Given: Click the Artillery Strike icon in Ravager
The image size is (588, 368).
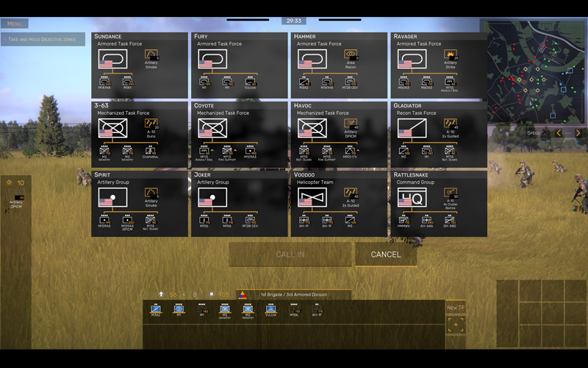Looking at the screenshot, I should pos(450,57).
